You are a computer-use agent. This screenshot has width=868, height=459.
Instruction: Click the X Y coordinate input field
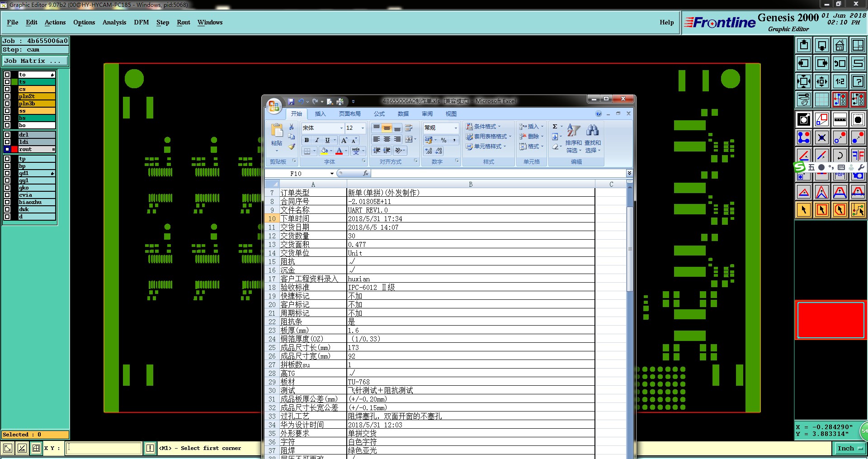[104, 448]
